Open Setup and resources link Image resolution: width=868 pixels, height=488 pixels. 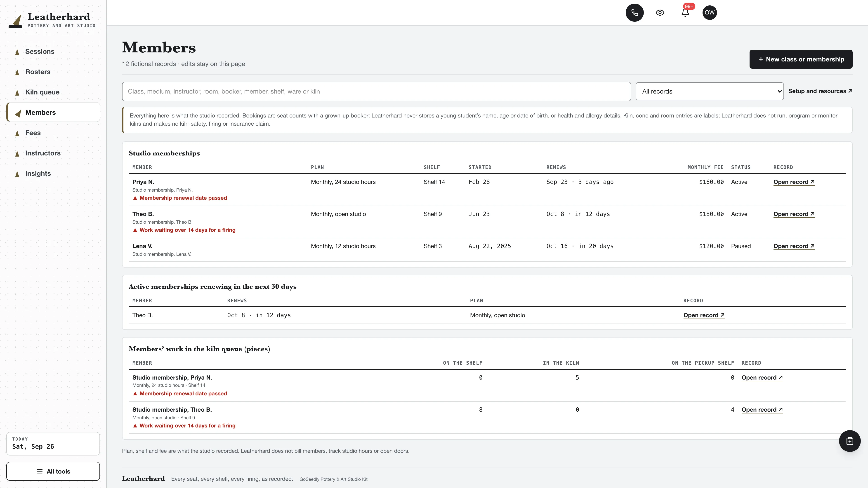click(x=820, y=91)
